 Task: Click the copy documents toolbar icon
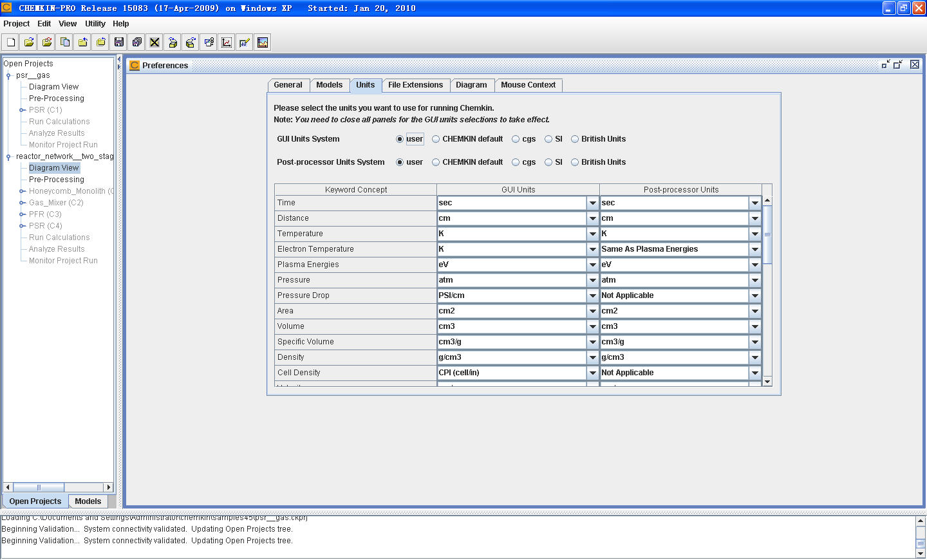[x=65, y=42]
